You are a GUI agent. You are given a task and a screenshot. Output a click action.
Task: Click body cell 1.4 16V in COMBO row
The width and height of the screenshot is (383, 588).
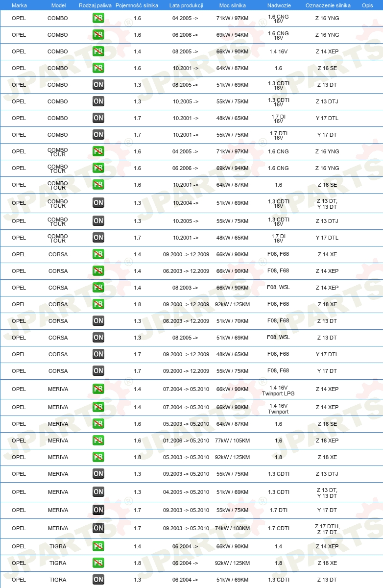pyautogui.click(x=278, y=51)
